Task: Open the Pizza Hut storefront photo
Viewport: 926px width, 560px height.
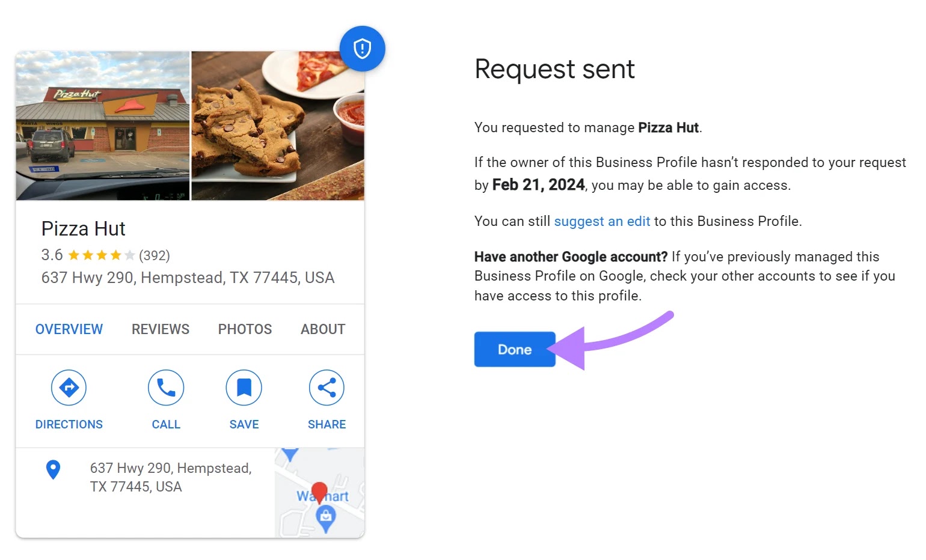Action: point(103,126)
